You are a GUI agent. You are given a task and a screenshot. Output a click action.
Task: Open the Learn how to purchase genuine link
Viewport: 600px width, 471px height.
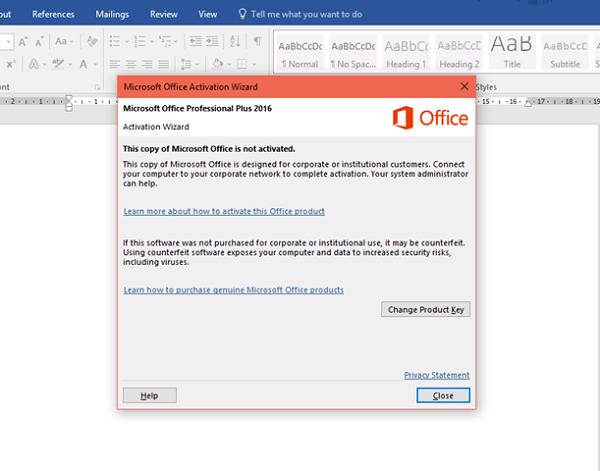(x=233, y=290)
